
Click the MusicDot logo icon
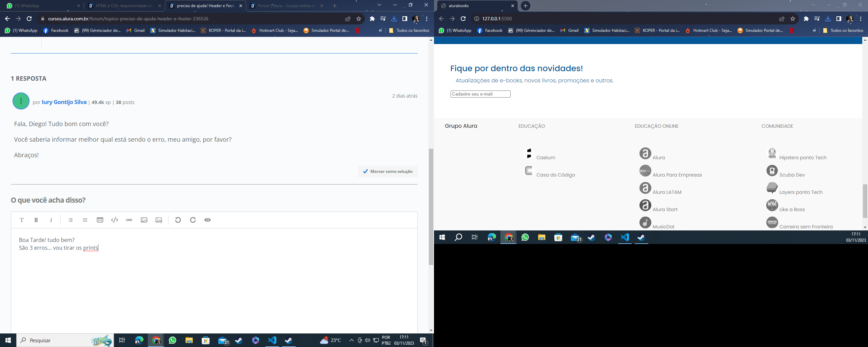[645, 223]
